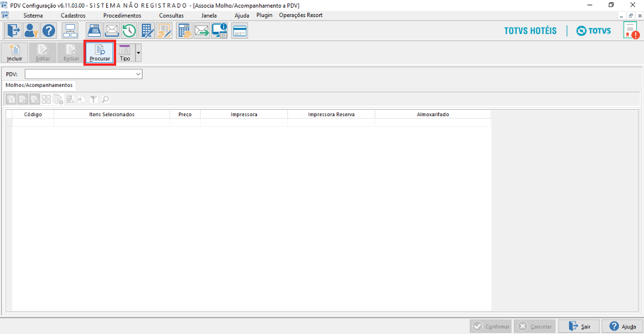Click the notebook with coins and pencil icon
This screenshot has height=334, width=644.
(x=164, y=31)
